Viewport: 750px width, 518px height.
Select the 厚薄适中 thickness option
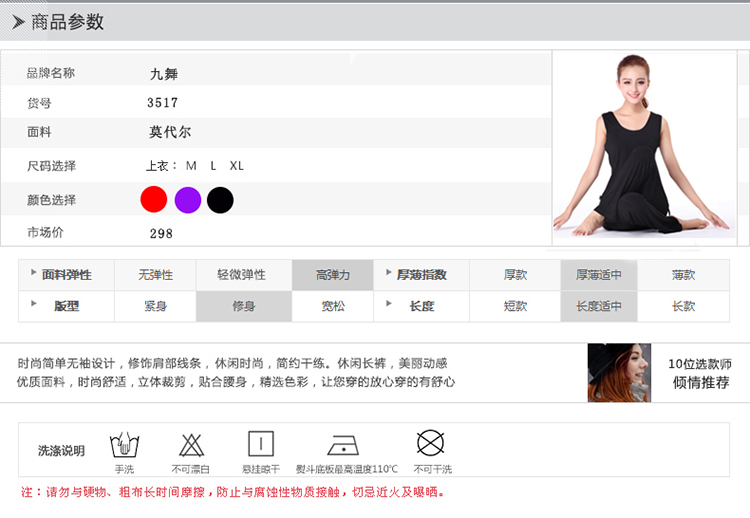pyautogui.click(x=598, y=275)
